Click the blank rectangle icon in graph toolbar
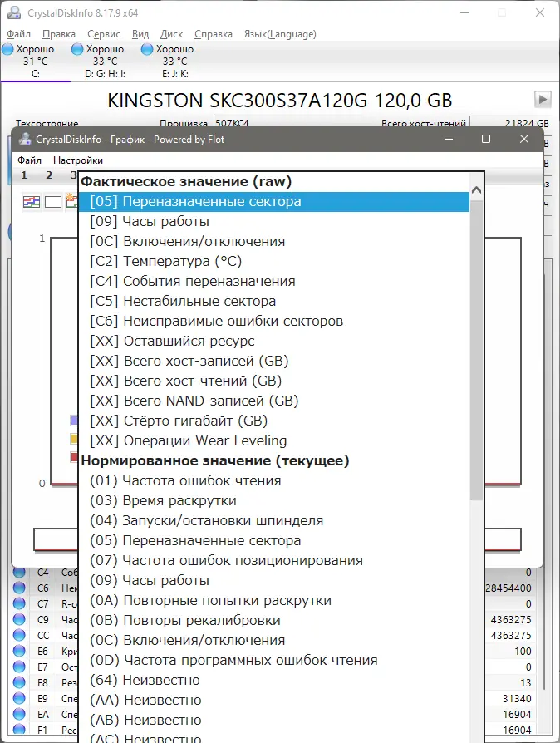The image size is (560, 743). click(53, 202)
